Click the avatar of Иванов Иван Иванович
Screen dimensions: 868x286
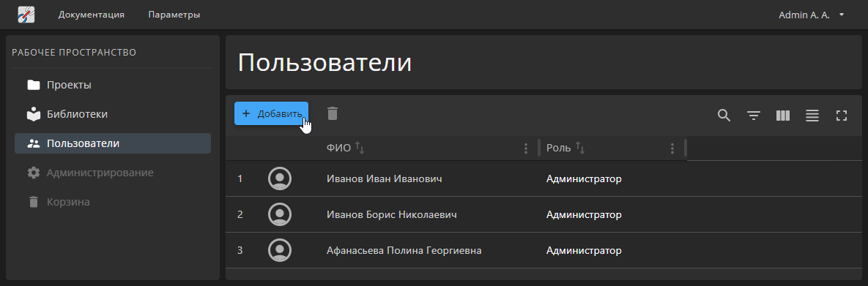tap(280, 178)
